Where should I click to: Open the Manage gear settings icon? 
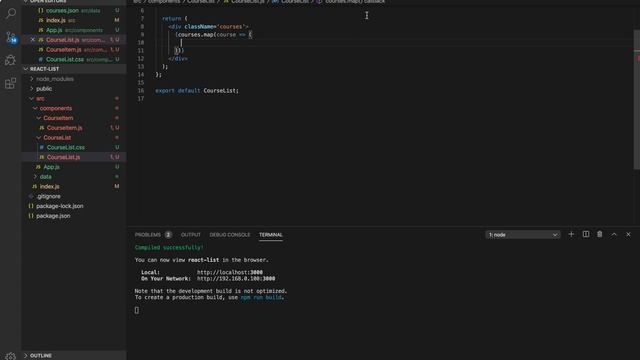11,356
